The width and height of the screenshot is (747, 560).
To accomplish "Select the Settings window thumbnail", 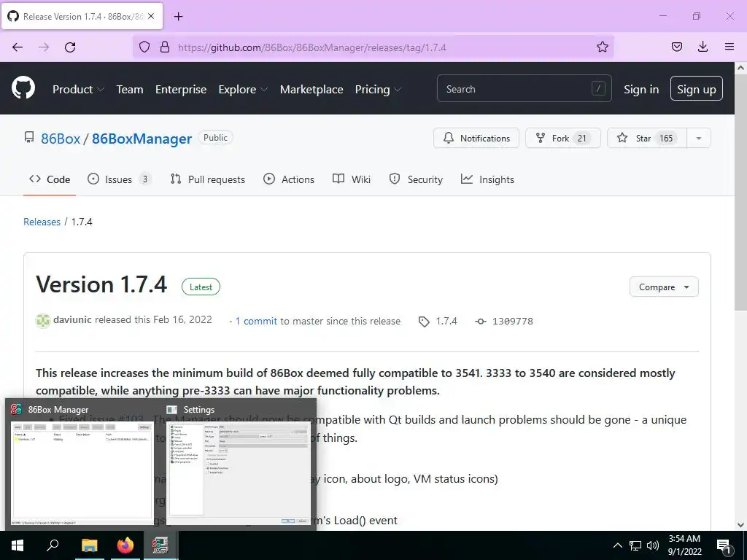I will point(237,472).
